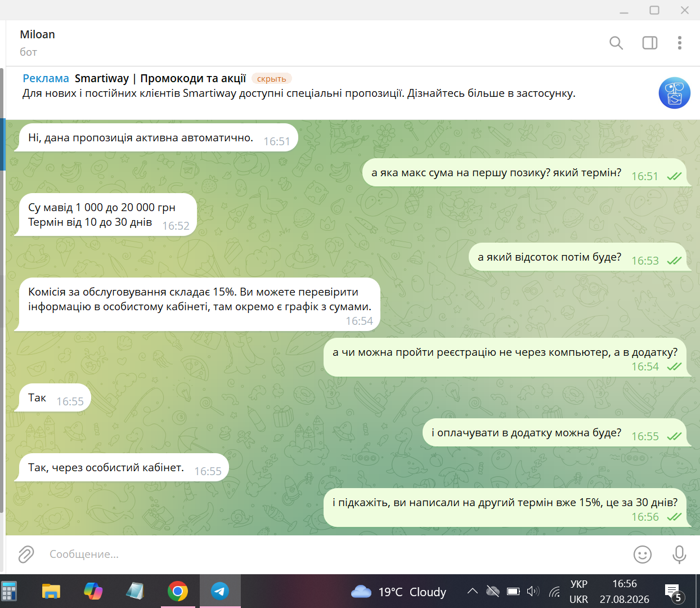Open the notification center icon
The height and width of the screenshot is (608, 700).
click(674, 592)
